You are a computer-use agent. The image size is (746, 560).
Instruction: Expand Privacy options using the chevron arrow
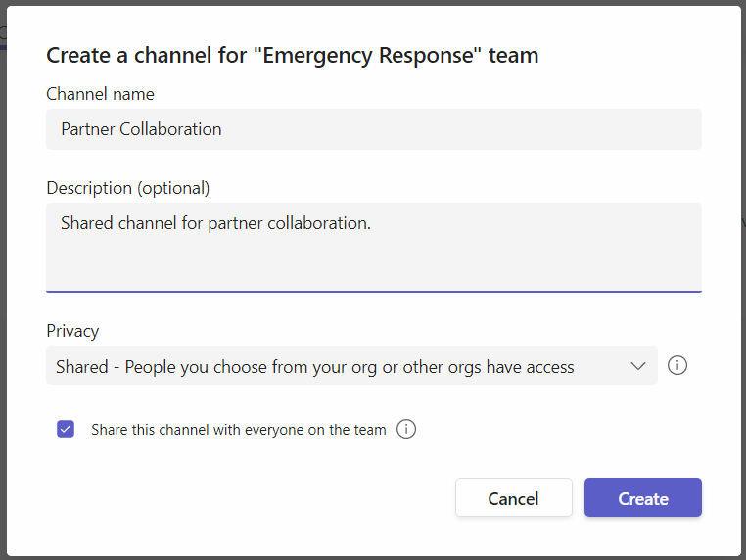638,366
